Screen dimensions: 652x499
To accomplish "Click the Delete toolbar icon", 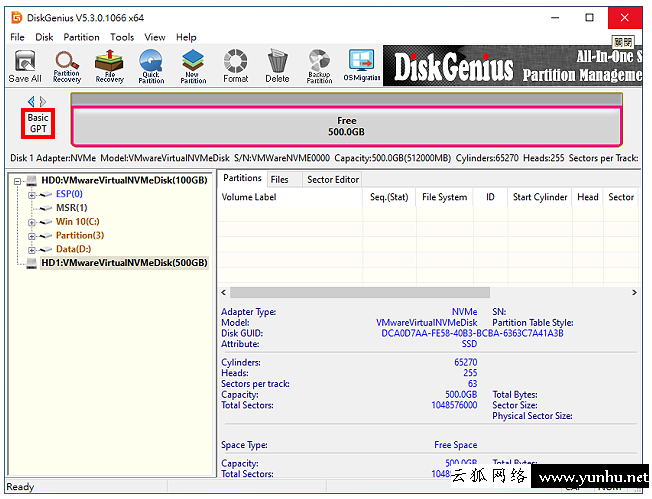I will pos(277,66).
